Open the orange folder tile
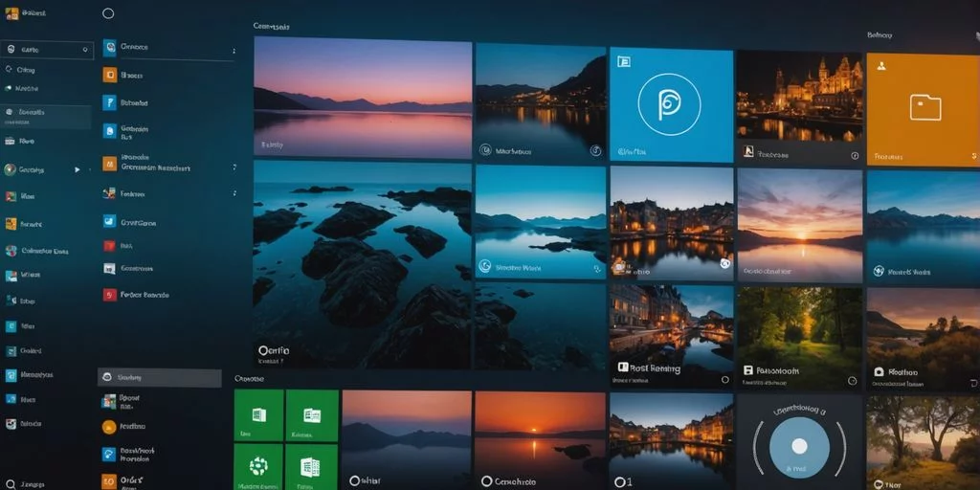Screen dimensions: 980x490 coord(923,109)
